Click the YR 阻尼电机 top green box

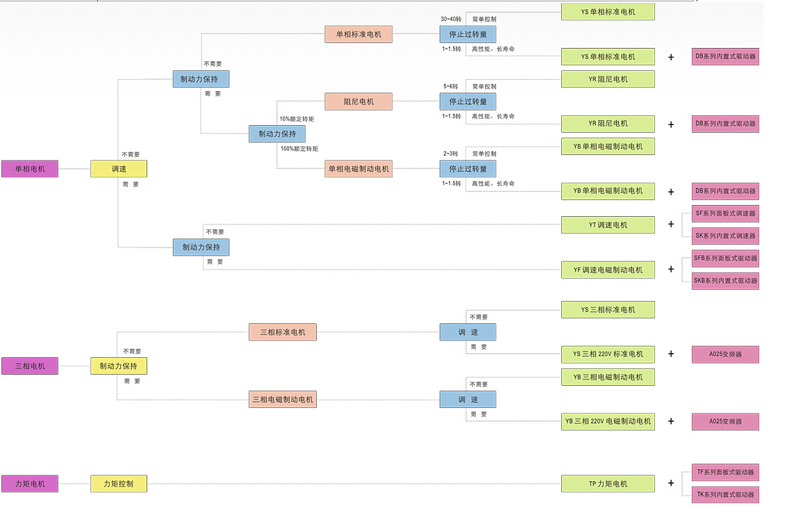pos(608,79)
